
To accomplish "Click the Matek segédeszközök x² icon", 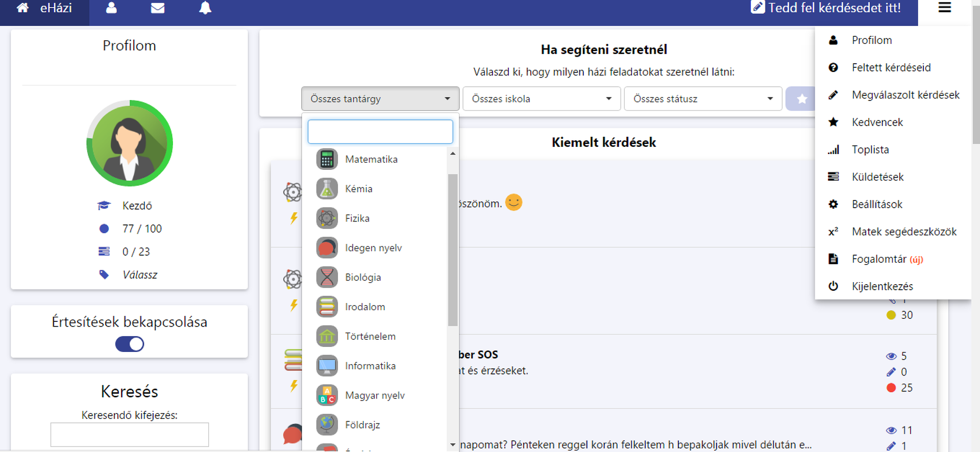I will click(834, 232).
